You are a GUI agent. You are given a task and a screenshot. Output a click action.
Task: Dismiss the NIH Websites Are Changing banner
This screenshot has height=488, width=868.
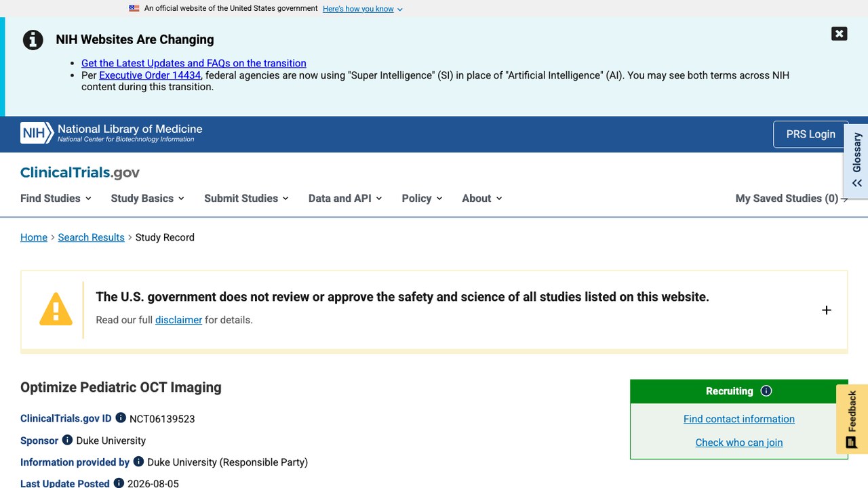840,34
